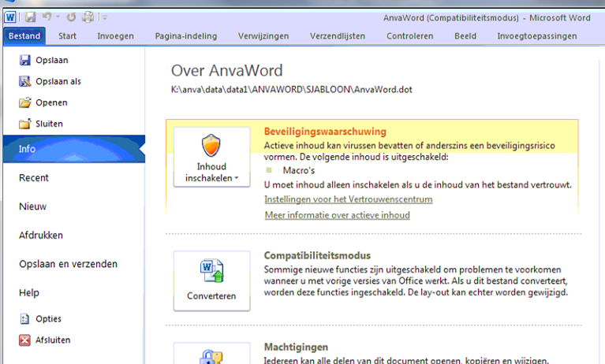Screen dimensions: 605x364
Task: Switch to the Invoegen tab
Action: [115, 36]
